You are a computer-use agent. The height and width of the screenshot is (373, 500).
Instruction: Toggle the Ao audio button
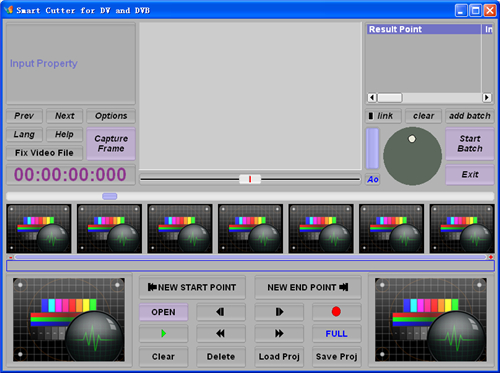tap(373, 180)
